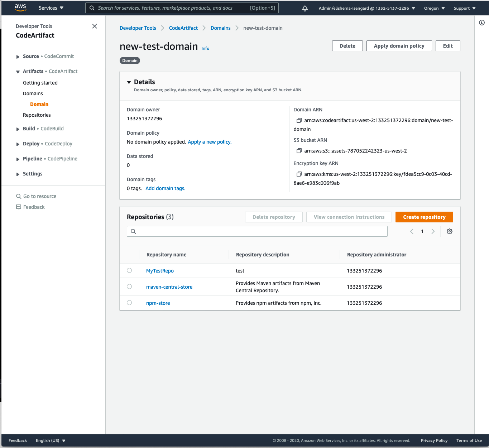The height and width of the screenshot is (448, 489).
Task: Click Apply domain policy button
Action: [399, 46]
